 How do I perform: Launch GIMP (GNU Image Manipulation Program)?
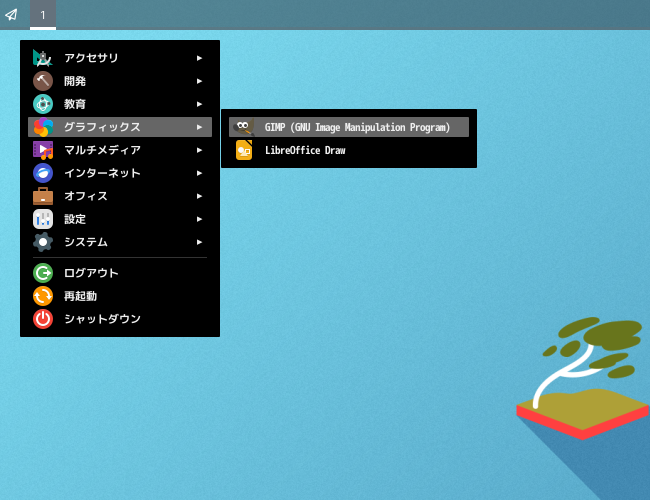(x=349, y=127)
